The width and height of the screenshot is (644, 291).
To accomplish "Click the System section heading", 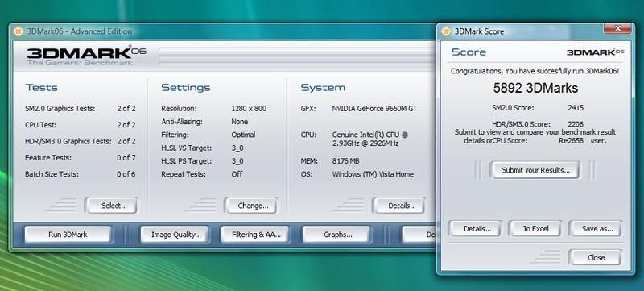I will click(324, 88).
